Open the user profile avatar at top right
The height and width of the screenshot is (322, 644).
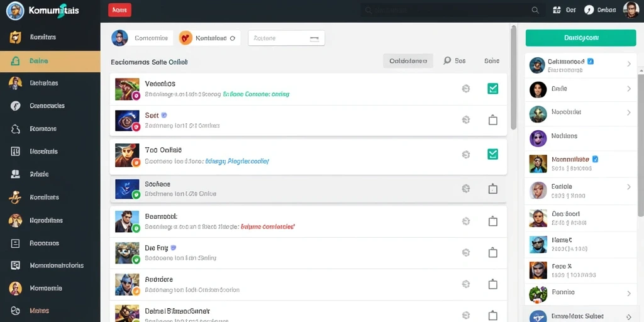coord(631,10)
